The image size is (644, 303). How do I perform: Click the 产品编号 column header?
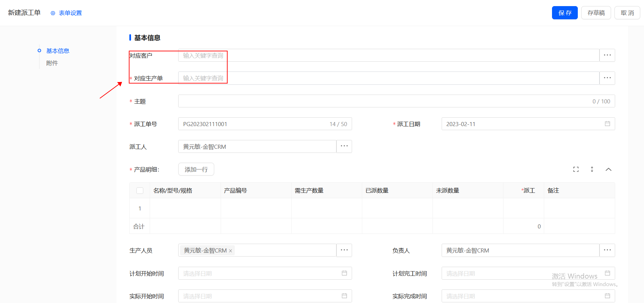256,190
